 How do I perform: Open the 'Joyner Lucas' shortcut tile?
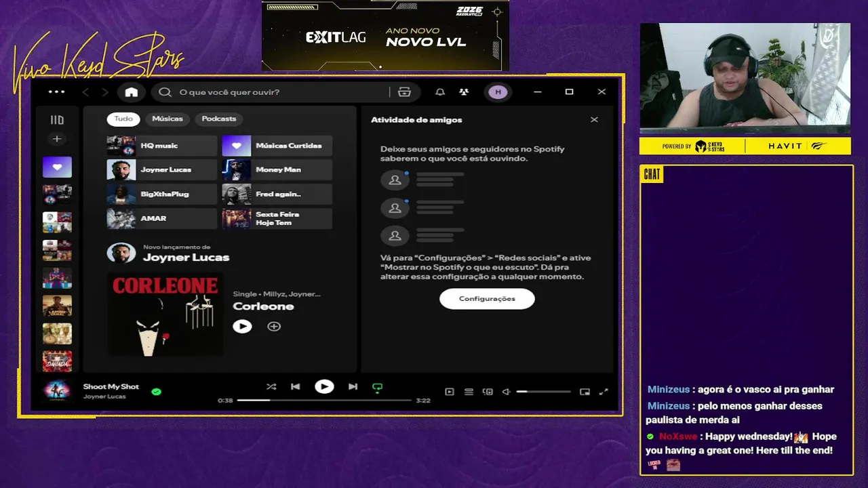[x=161, y=170]
